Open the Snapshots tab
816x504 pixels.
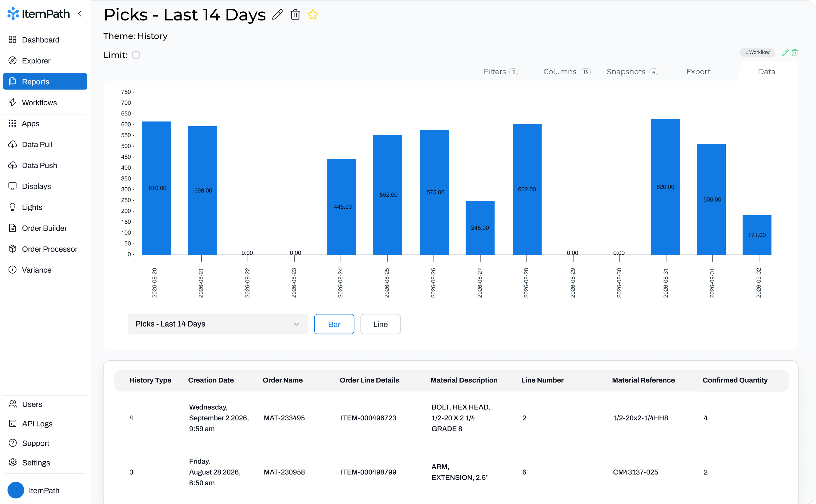[x=632, y=72]
